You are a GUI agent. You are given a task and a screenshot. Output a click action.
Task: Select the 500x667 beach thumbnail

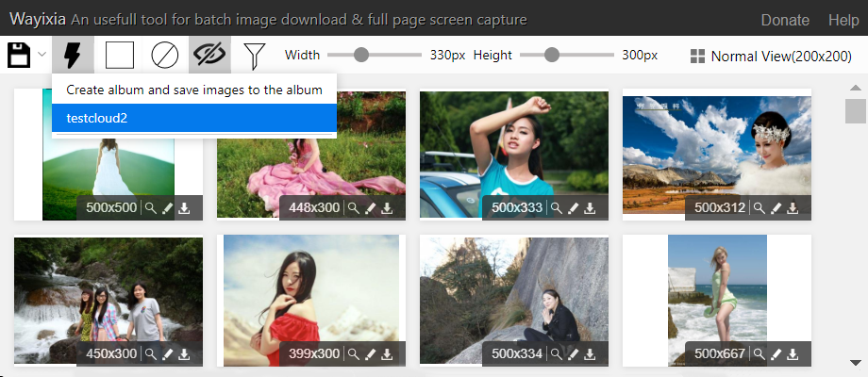pos(717,300)
